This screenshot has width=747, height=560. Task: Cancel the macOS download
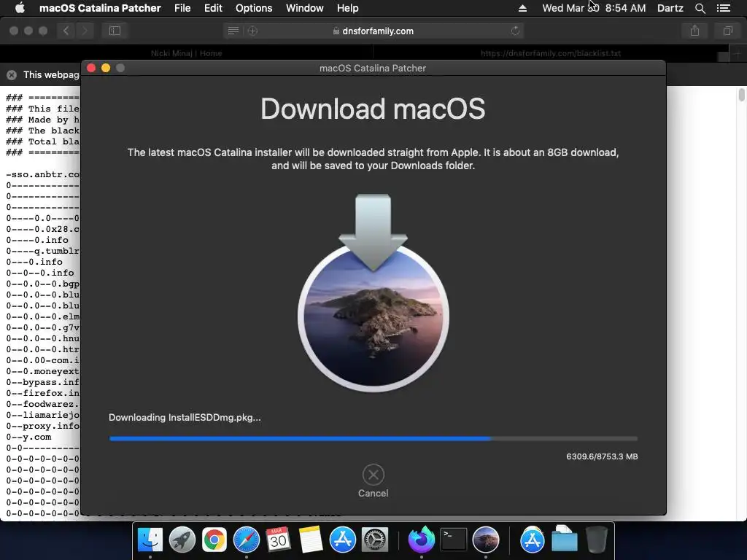[373, 475]
